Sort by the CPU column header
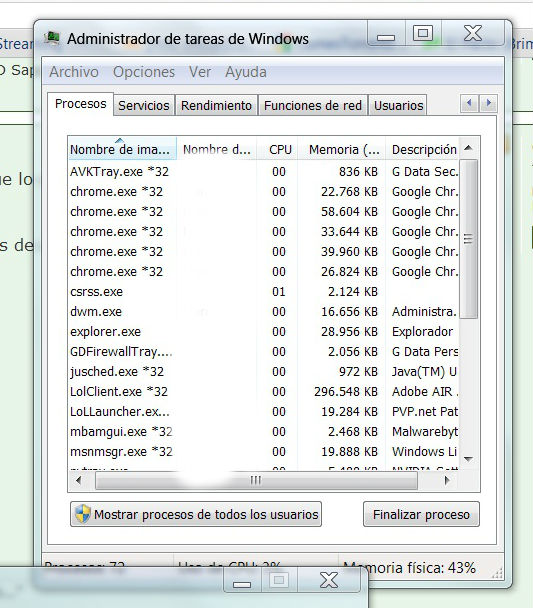The height and width of the screenshot is (608, 533). [x=278, y=149]
